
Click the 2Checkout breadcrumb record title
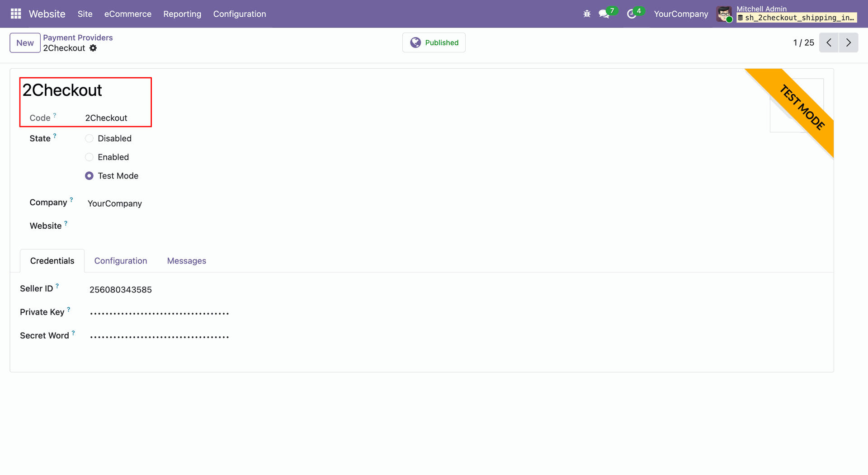coord(64,48)
